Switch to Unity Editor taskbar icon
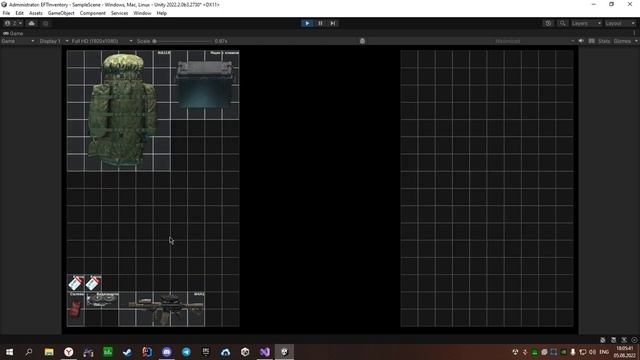 point(284,352)
